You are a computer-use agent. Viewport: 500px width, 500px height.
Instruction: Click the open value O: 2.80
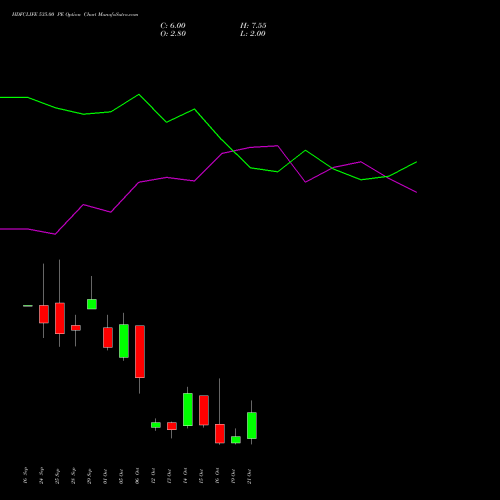pos(173,34)
